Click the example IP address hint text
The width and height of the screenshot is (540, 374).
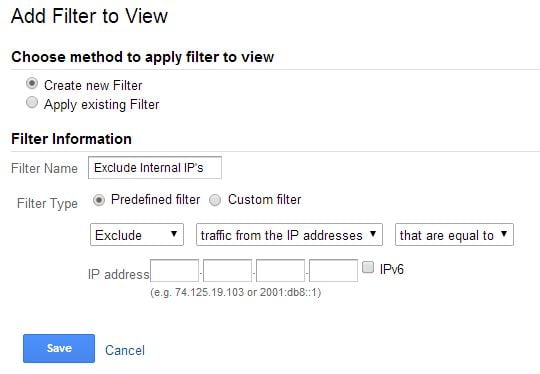click(236, 292)
